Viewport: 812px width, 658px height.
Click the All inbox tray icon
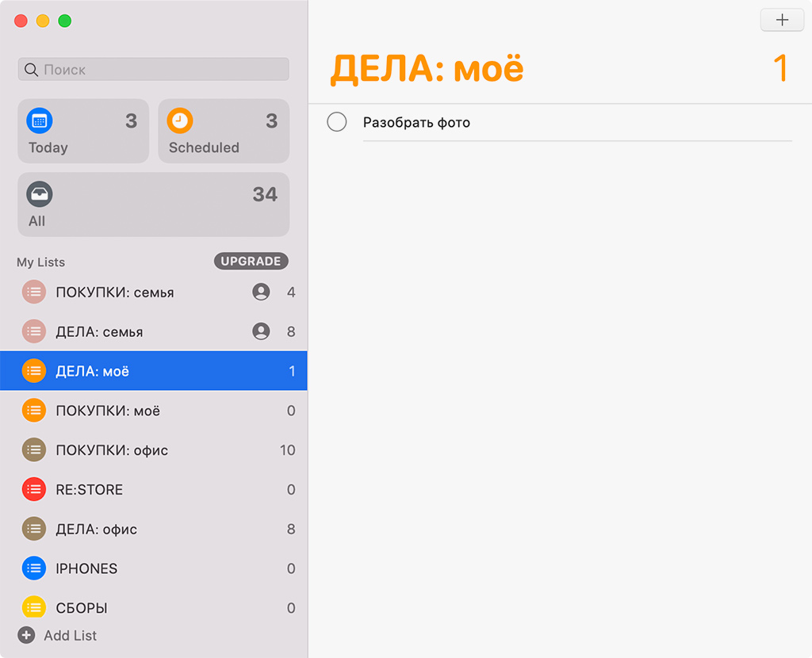point(40,194)
